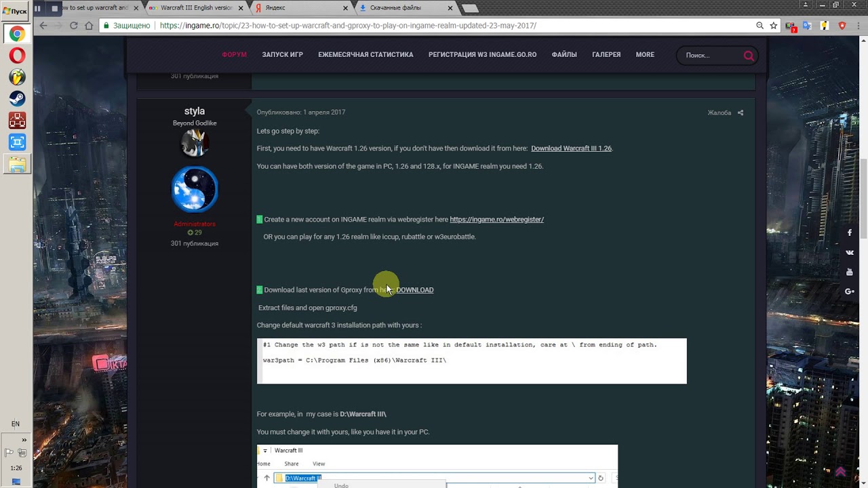The width and height of the screenshot is (868, 488).
Task: Click the Опубликовано 1 апреля 2017 date
Action: (x=300, y=113)
